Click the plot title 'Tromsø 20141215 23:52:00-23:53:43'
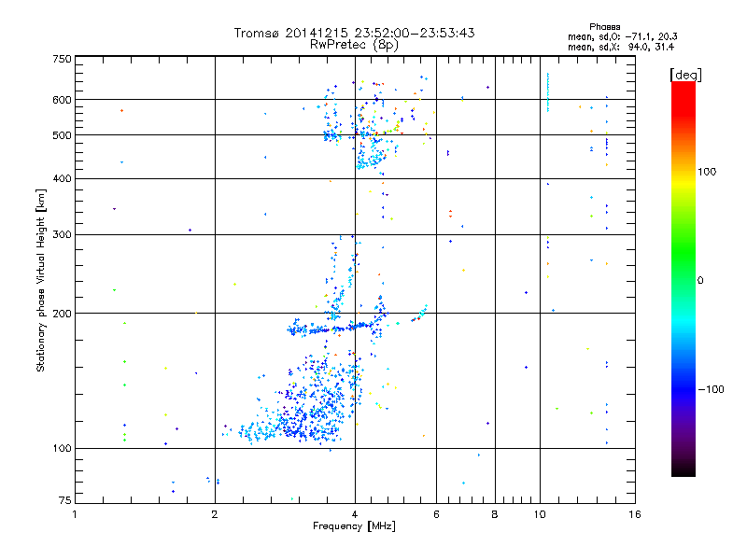The width and height of the screenshot is (747, 560). click(354, 33)
